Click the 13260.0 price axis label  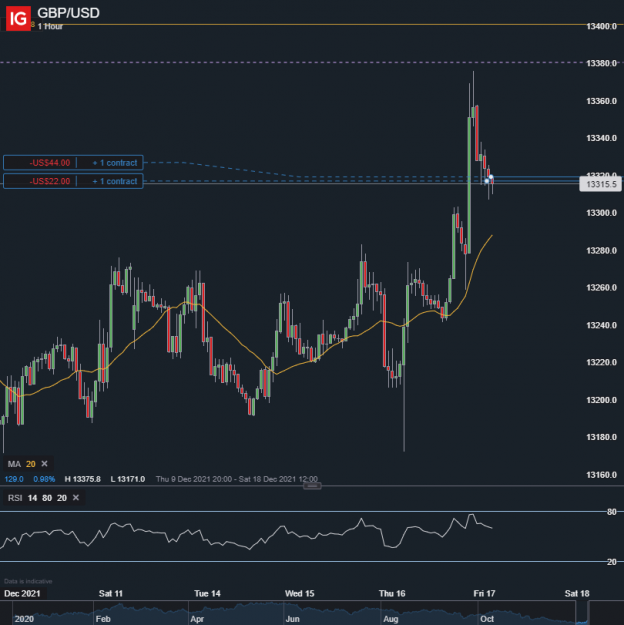(x=601, y=288)
